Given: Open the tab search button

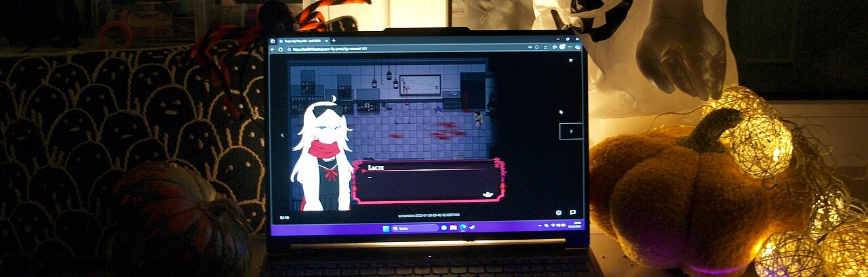Looking at the screenshot, I should 272,41.
